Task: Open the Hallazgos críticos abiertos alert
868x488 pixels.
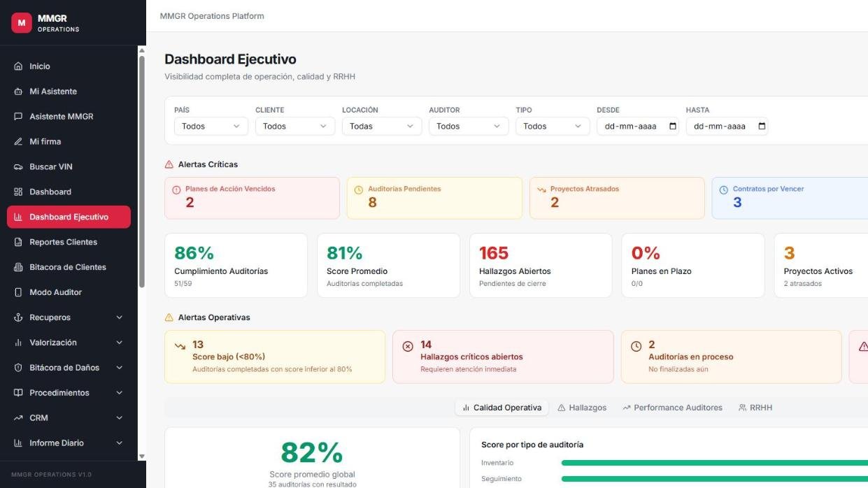Action: point(503,357)
